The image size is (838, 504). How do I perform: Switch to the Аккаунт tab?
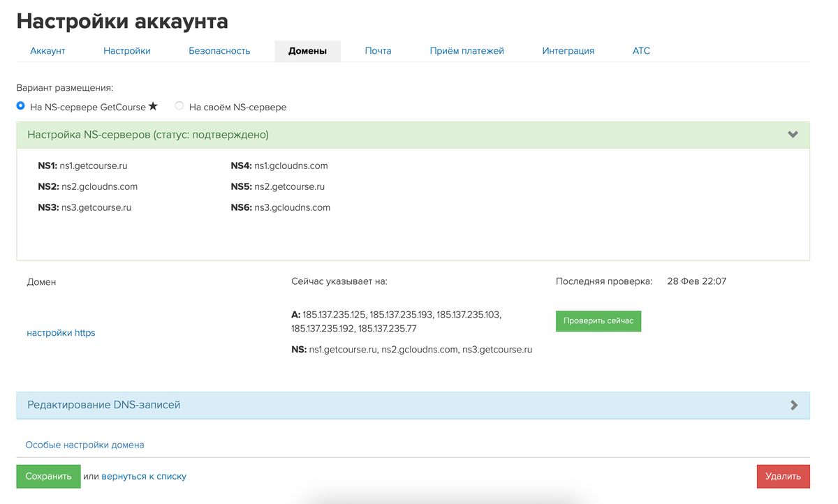pos(47,51)
